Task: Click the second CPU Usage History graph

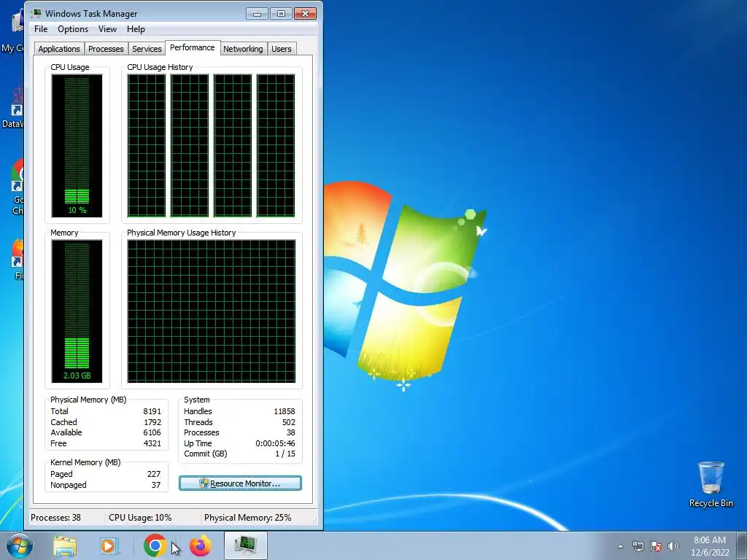Action: pyautogui.click(x=190, y=146)
